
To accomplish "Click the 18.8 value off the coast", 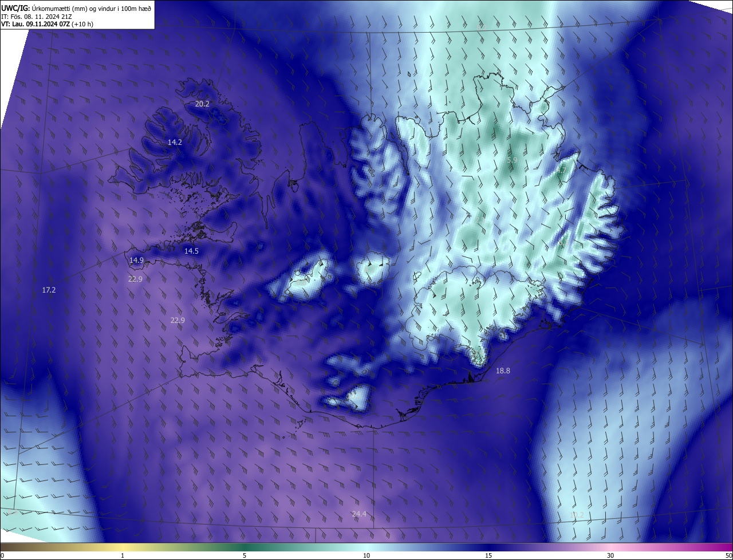I will (503, 372).
